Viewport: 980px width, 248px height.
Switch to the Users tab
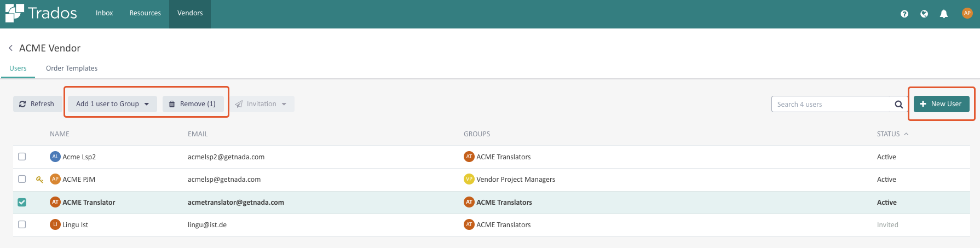click(x=18, y=68)
